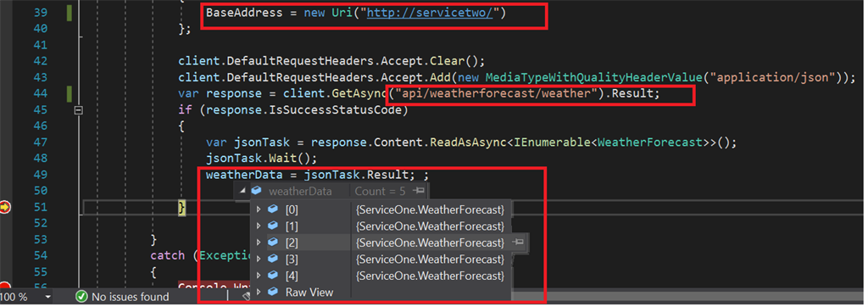This screenshot has width=868, height=307.
Task: Expand the Raw View entry
Action: coord(259,292)
